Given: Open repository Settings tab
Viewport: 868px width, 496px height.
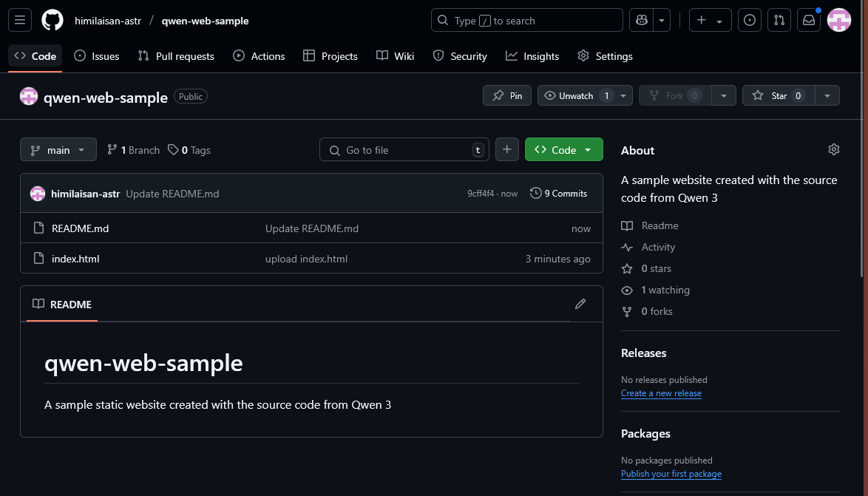Looking at the screenshot, I should [x=605, y=56].
